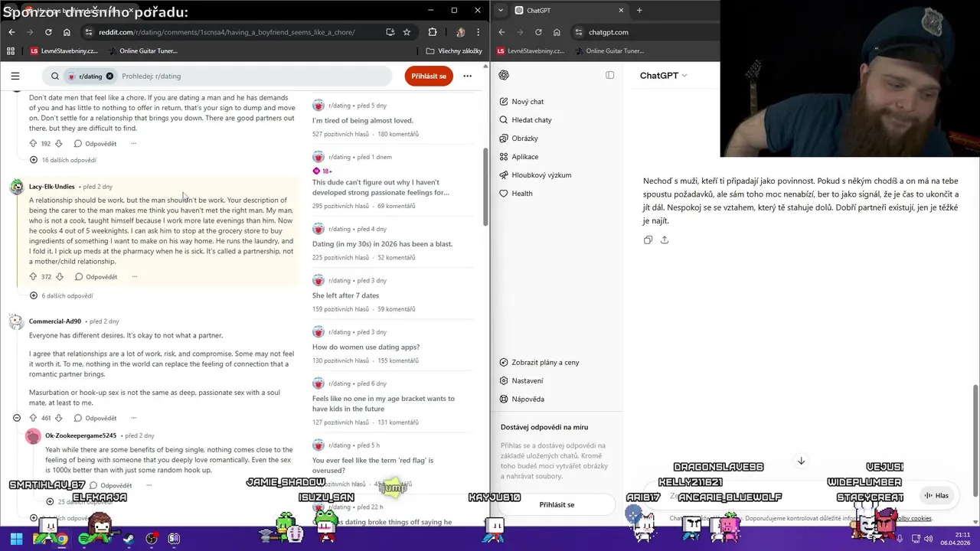Downvote Lacy-Elk-Undies comment with 372 votes
980x551 pixels.
(x=59, y=276)
